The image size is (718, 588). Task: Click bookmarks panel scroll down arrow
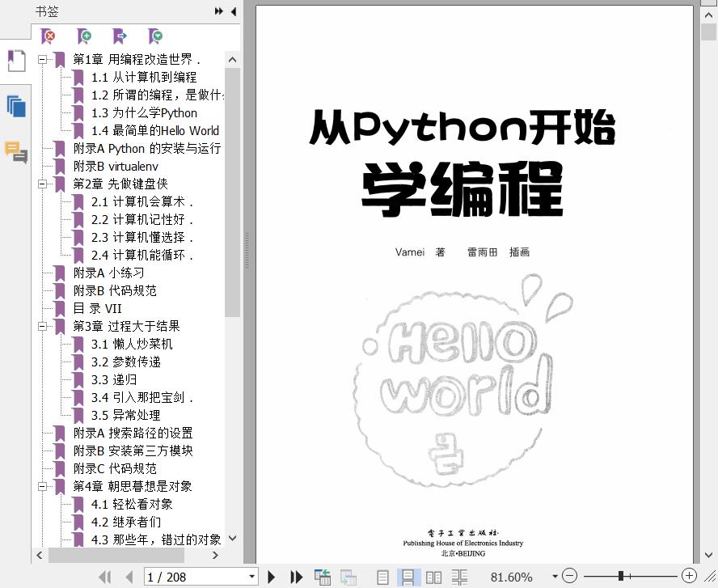point(233,538)
